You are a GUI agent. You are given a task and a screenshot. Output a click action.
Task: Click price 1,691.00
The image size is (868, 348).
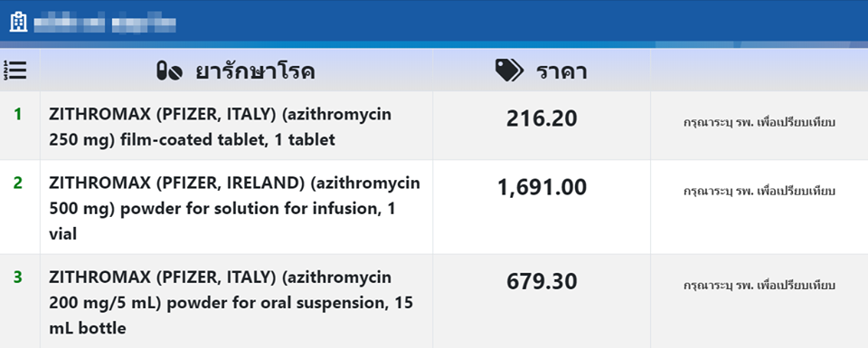(542, 188)
